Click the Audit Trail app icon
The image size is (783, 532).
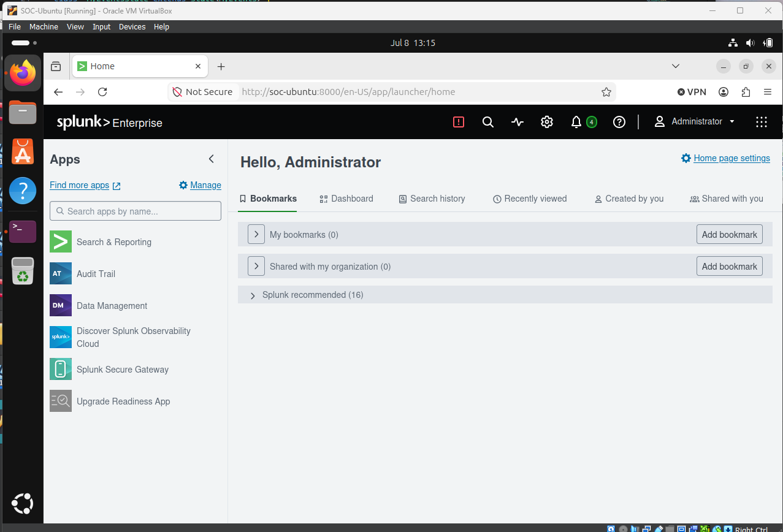[61, 273]
